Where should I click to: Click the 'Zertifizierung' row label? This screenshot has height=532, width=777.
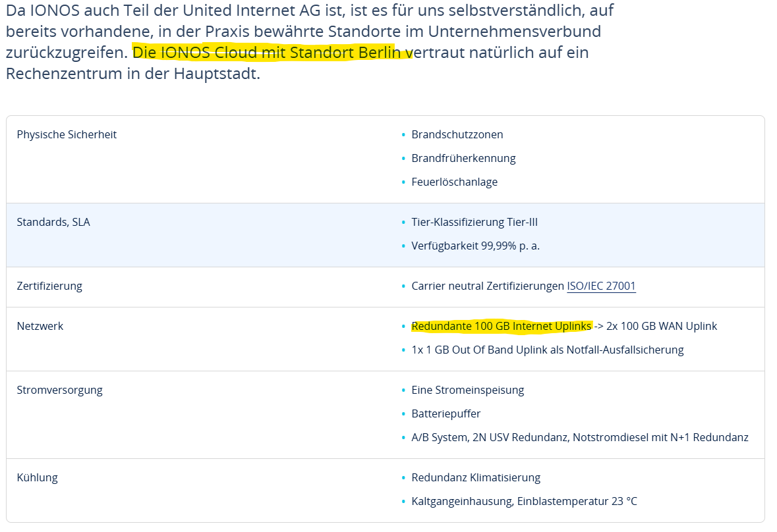[x=49, y=286]
